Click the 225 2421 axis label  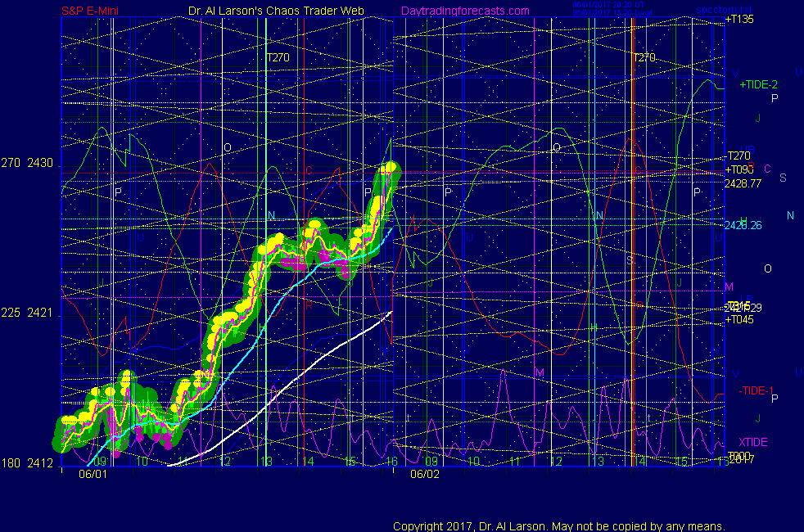(x=27, y=313)
